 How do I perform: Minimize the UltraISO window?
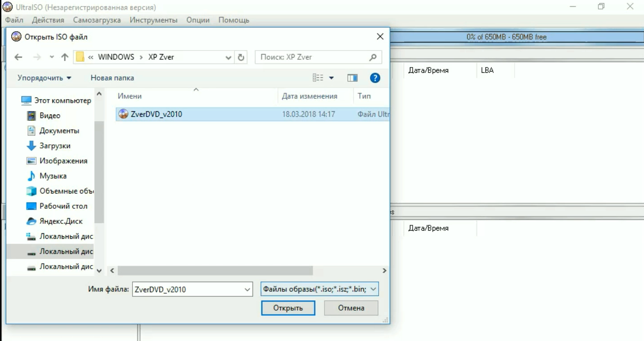click(573, 6)
